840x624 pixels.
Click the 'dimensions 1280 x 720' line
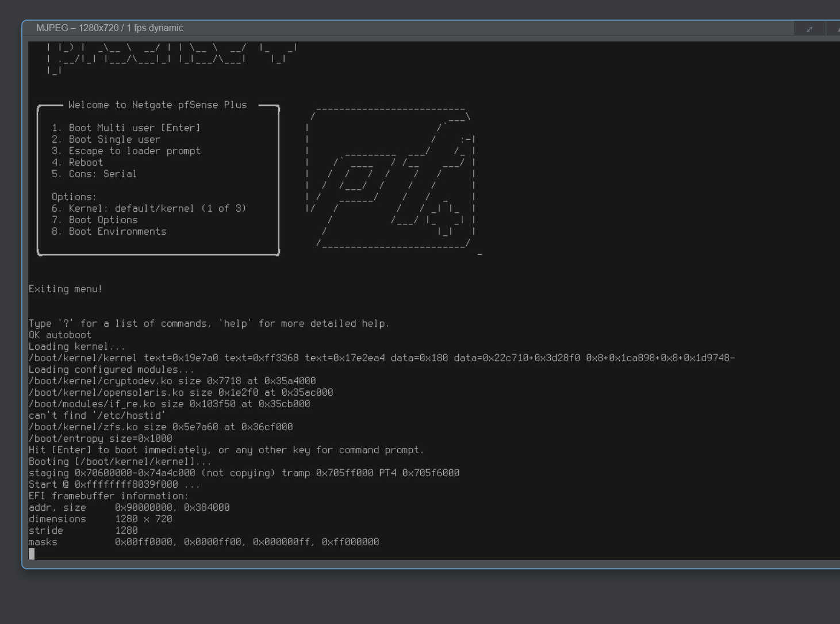coord(100,519)
